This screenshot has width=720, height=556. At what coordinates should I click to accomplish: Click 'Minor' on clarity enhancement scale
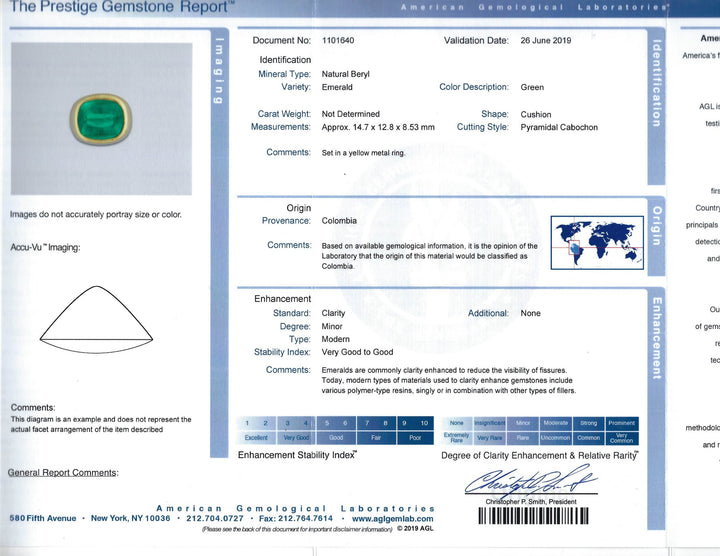tap(523, 423)
